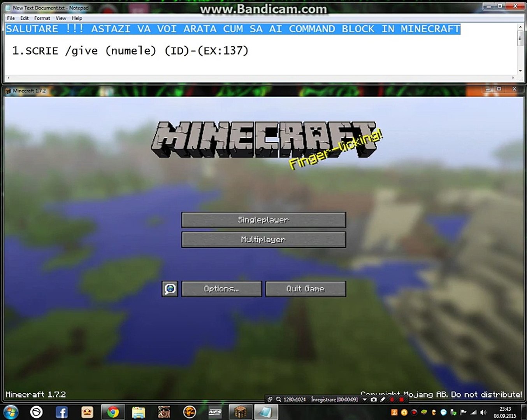Screen dimensions: 527x420
Task: Switch to Notepad taskbar button
Action: point(266,412)
